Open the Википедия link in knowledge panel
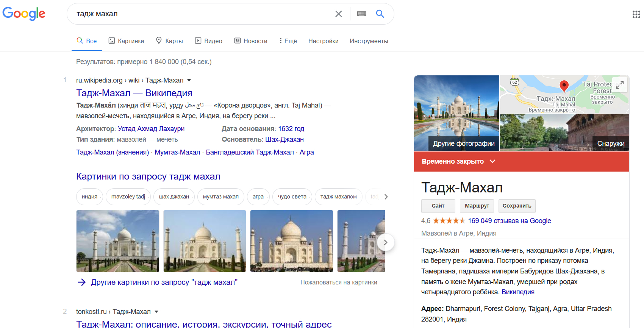 518,292
